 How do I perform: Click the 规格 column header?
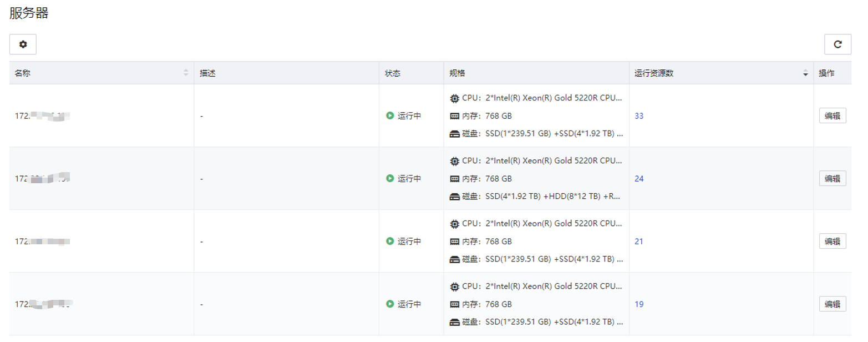(457, 73)
